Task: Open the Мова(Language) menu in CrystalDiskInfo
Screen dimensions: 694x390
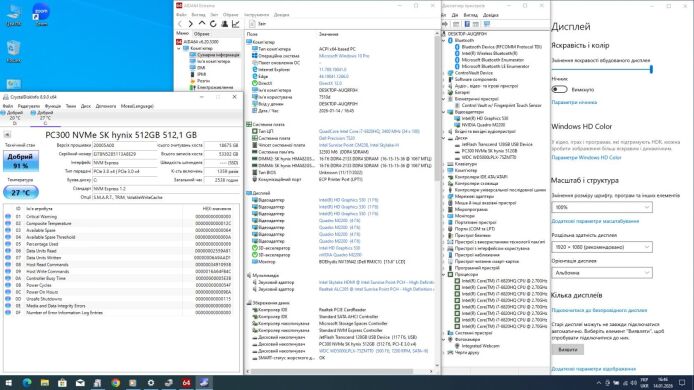Action: tap(137, 106)
